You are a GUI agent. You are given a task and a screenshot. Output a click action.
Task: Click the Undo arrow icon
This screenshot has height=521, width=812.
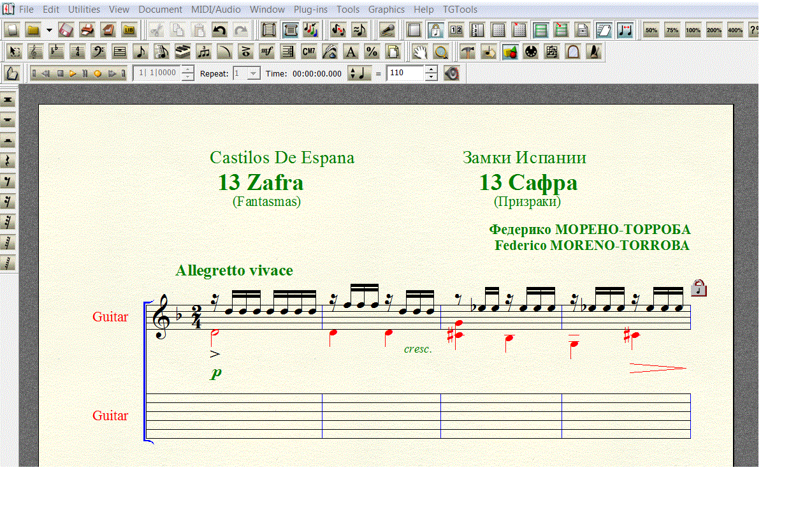(219, 30)
